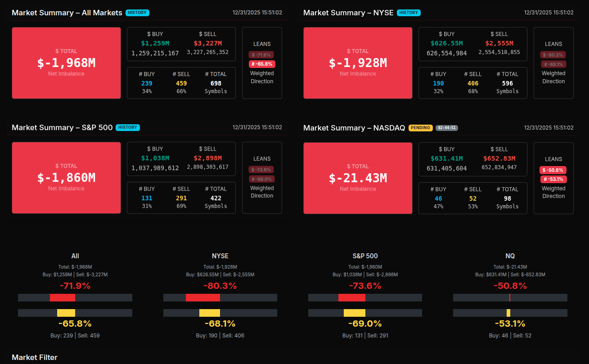Click the yellow bar above NYSE -68.1%
This screenshot has width=589, height=364.
coord(209,313)
